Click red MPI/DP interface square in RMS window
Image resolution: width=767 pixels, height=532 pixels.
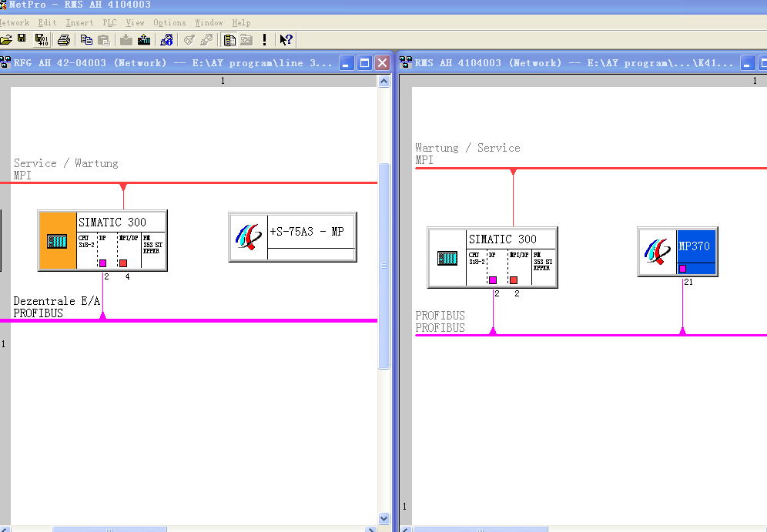coord(514,280)
